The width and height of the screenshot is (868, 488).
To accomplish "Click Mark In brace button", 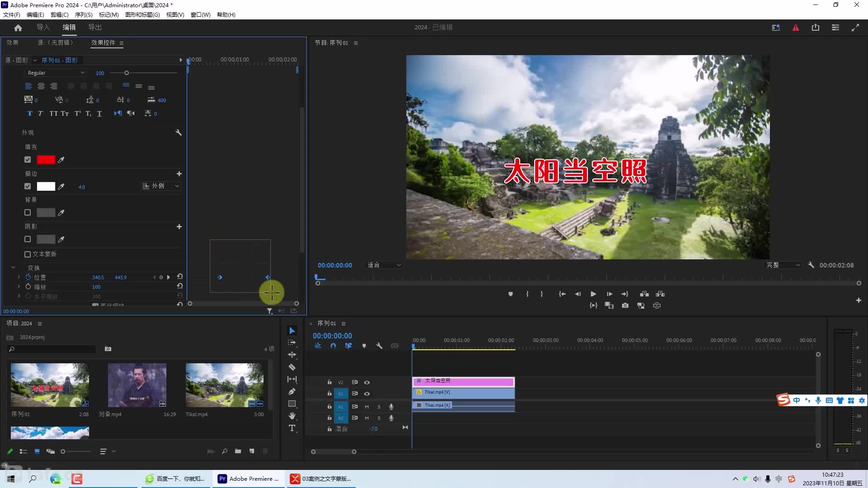I will pos(527,294).
